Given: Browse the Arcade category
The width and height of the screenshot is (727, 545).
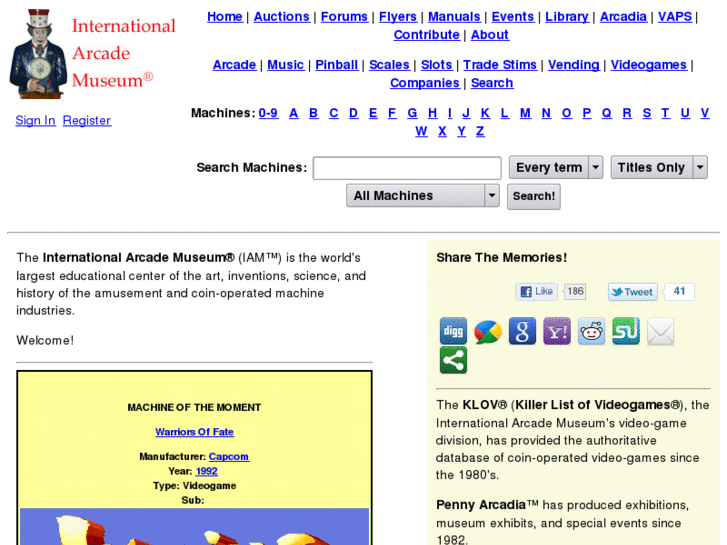Looking at the screenshot, I should click(x=234, y=65).
